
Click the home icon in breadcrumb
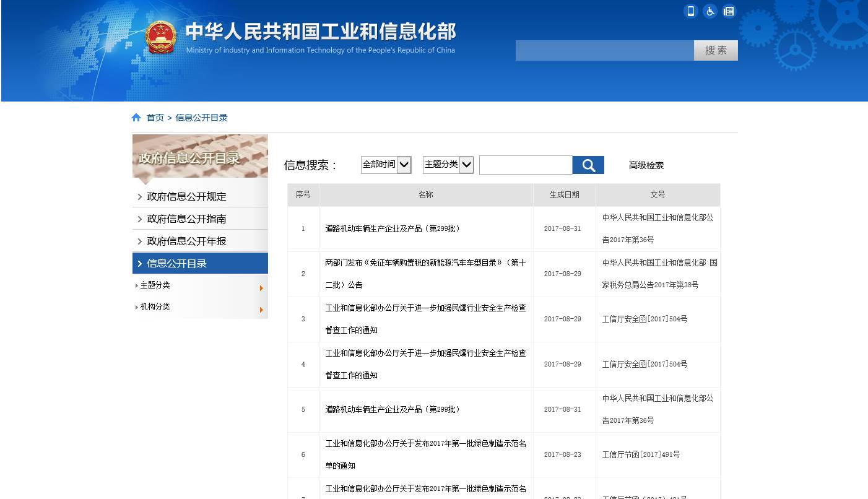tap(136, 118)
